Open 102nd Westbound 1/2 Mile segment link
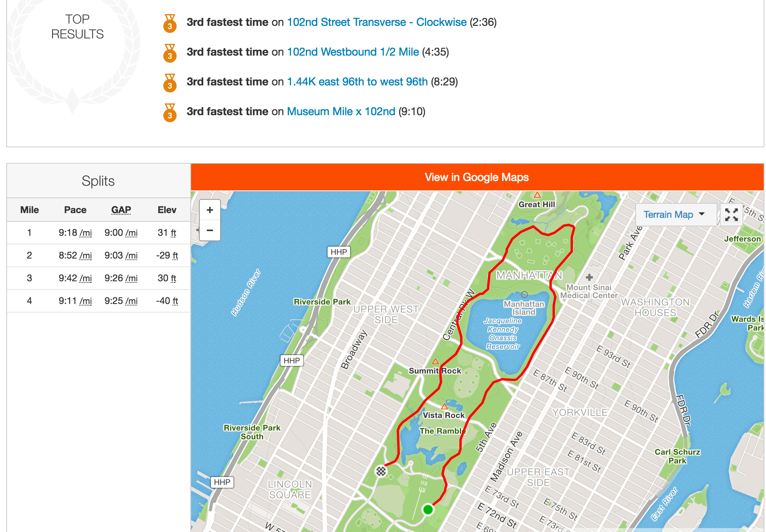Image resolution: width=766 pixels, height=532 pixels. 353,52
